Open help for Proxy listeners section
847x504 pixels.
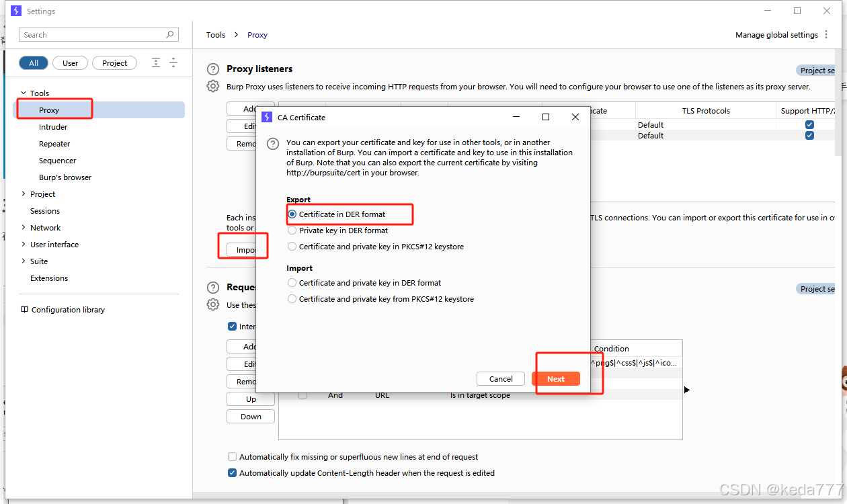click(x=213, y=69)
